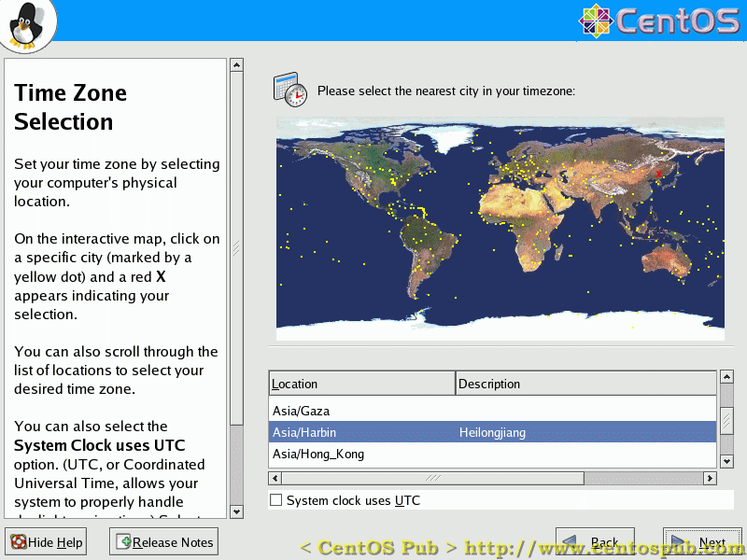Click the life-preserver icon on Hide Help
Image resolution: width=747 pixels, height=560 pixels.
[x=17, y=541]
